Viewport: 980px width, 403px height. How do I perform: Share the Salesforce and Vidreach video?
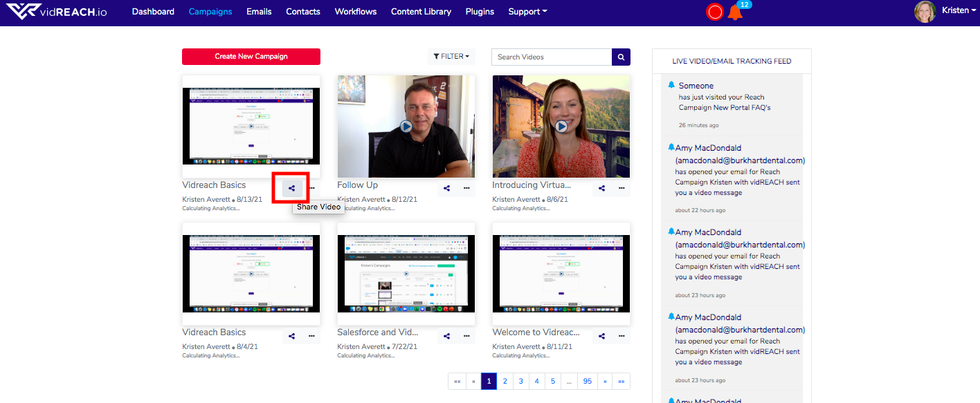(447, 336)
